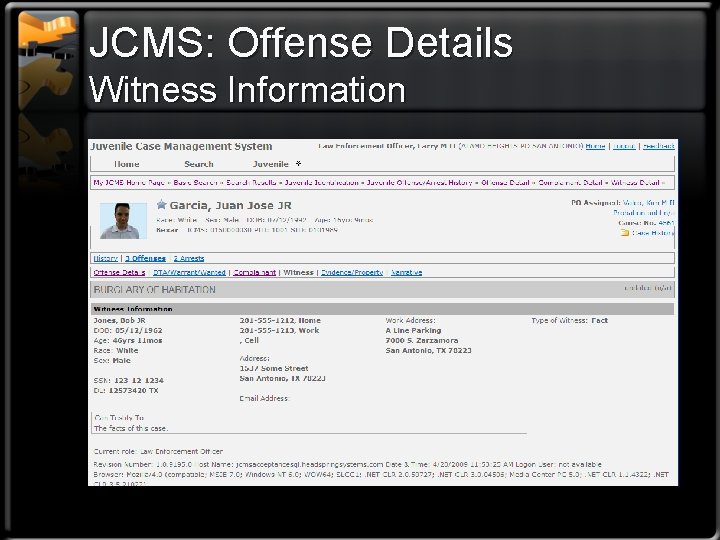720x540 pixels.
Task: Click the asterisk icon next to Juvenile menu
Action: [x=298, y=163]
